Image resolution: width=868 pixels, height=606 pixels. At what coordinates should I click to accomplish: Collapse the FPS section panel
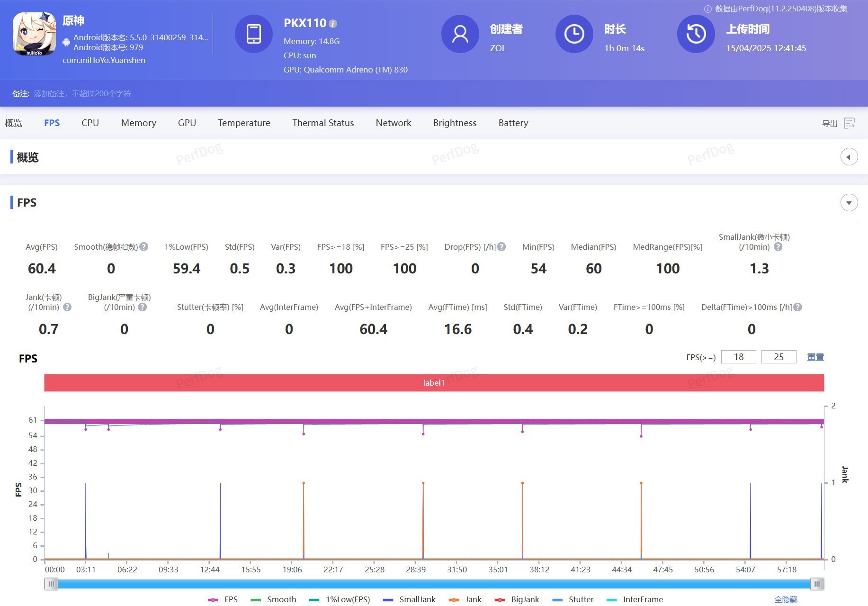[x=849, y=203]
